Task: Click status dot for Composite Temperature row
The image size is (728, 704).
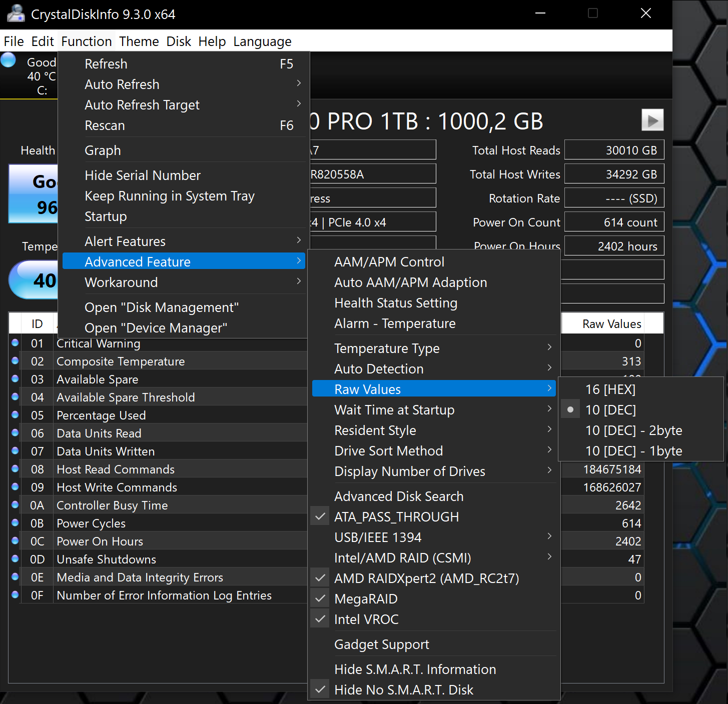Action: coord(15,360)
